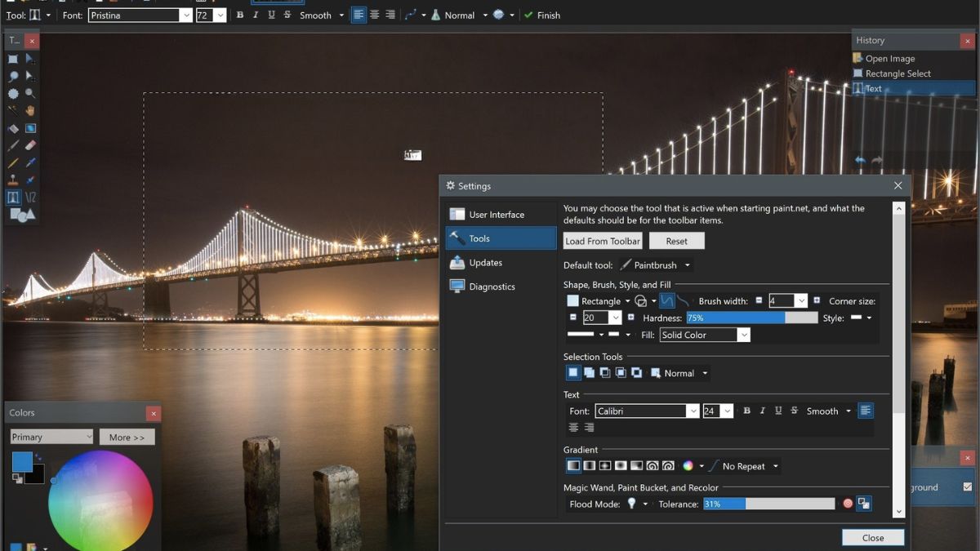Open the User Interface settings section

(x=501, y=215)
